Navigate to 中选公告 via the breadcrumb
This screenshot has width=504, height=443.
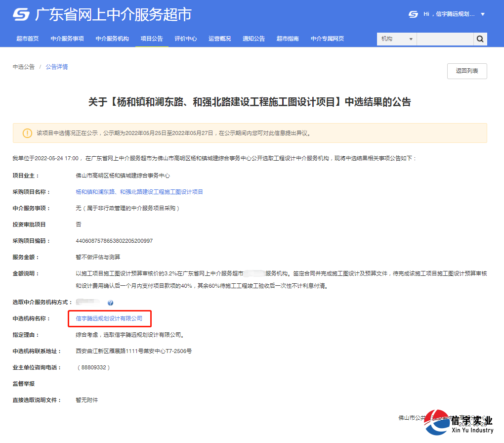click(23, 67)
